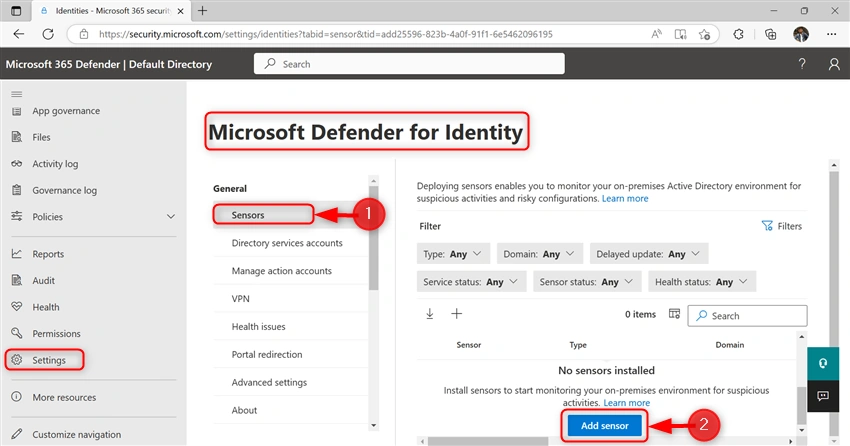Click the Policies sliders icon

(17, 216)
